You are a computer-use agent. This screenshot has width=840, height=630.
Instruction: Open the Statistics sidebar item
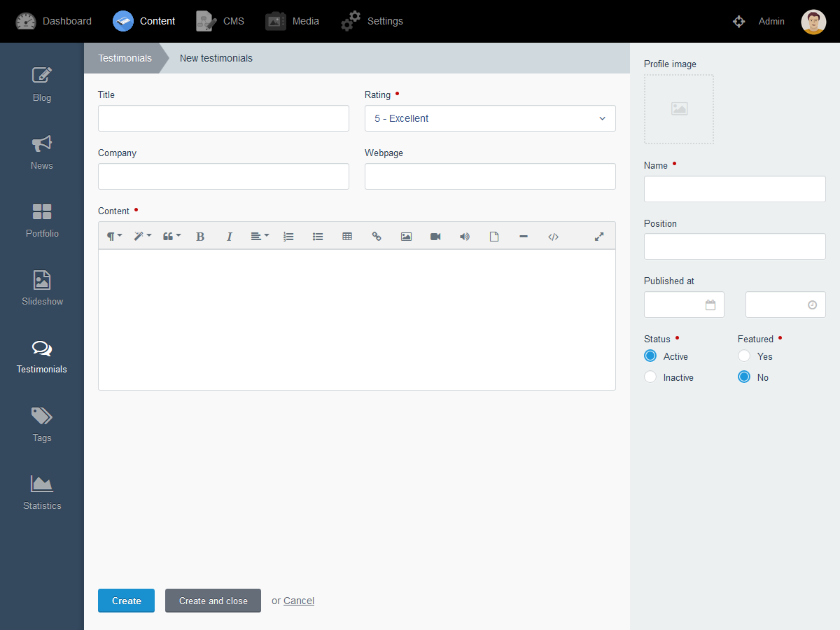point(42,492)
